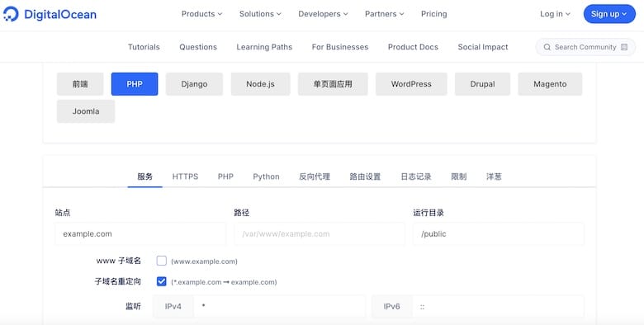Open the Python tab
Image resolution: width=644 pixels, height=325 pixels.
(x=266, y=177)
